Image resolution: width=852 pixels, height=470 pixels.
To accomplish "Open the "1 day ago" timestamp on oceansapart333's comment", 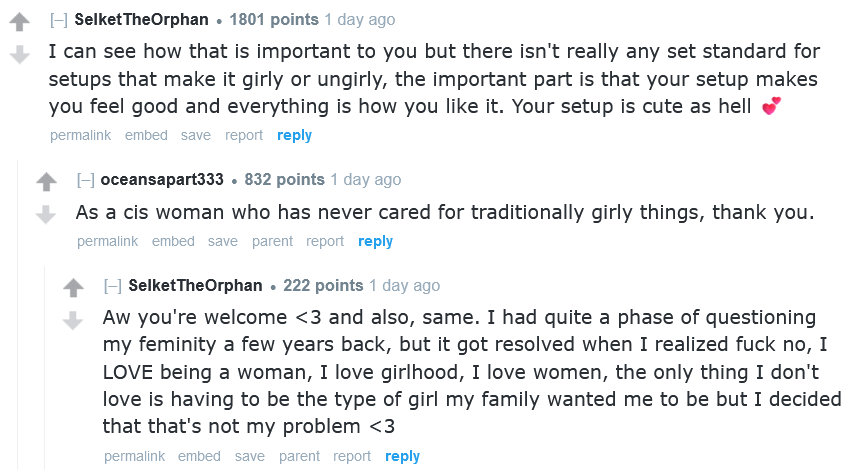I will click(x=365, y=180).
